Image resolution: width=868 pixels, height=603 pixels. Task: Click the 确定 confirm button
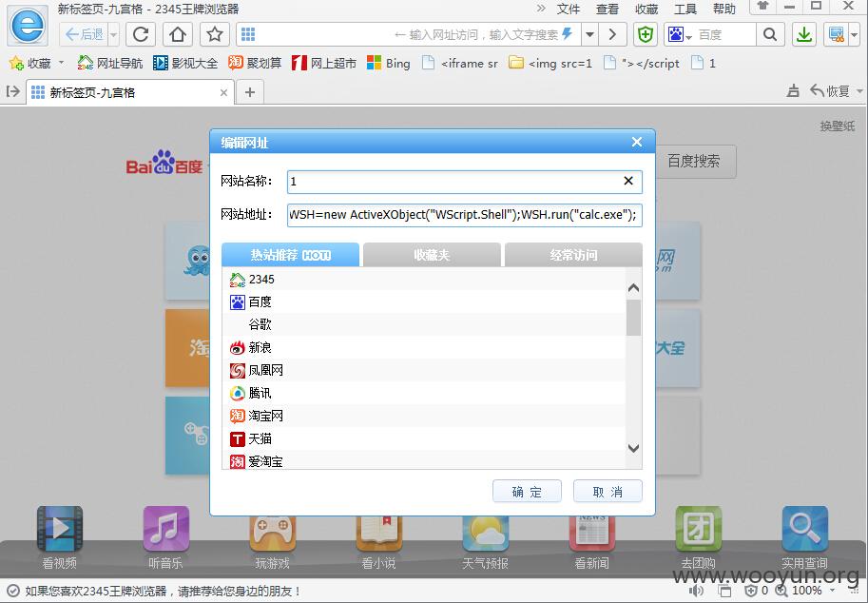click(527, 491)
